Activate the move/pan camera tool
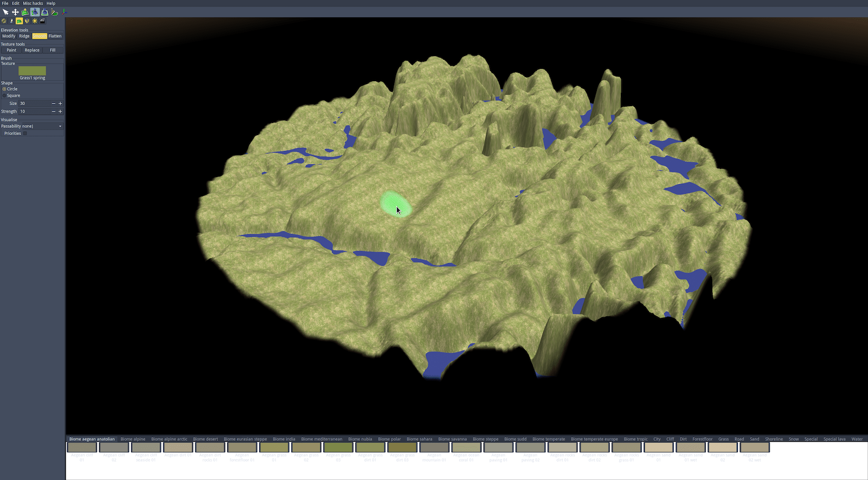The height and width of the screenshot is (480, 868). [x=15, y=11]
